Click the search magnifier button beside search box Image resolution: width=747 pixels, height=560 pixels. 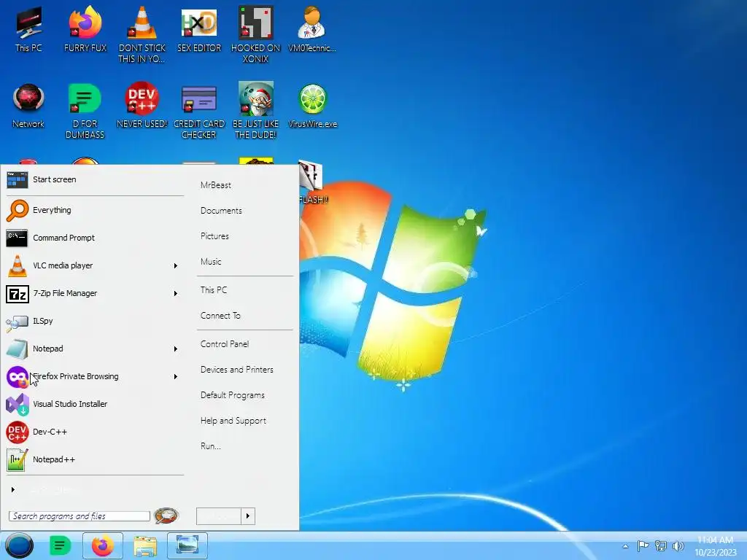tap(166, 516)
